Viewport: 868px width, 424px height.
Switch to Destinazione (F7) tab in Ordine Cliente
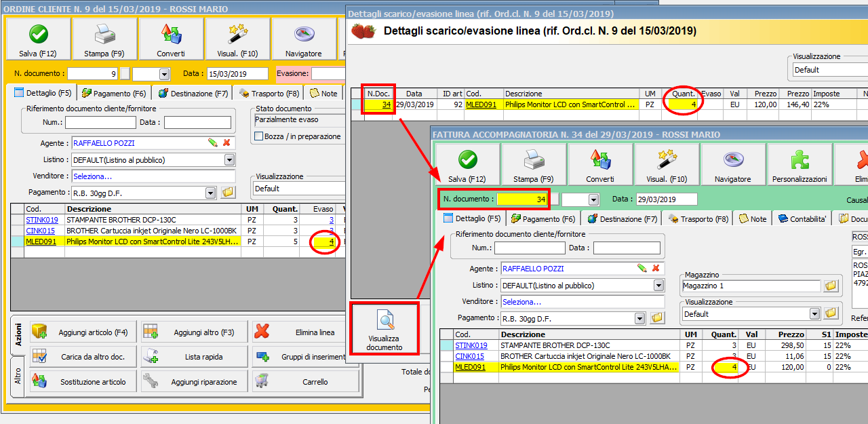[x=193, y=94]
